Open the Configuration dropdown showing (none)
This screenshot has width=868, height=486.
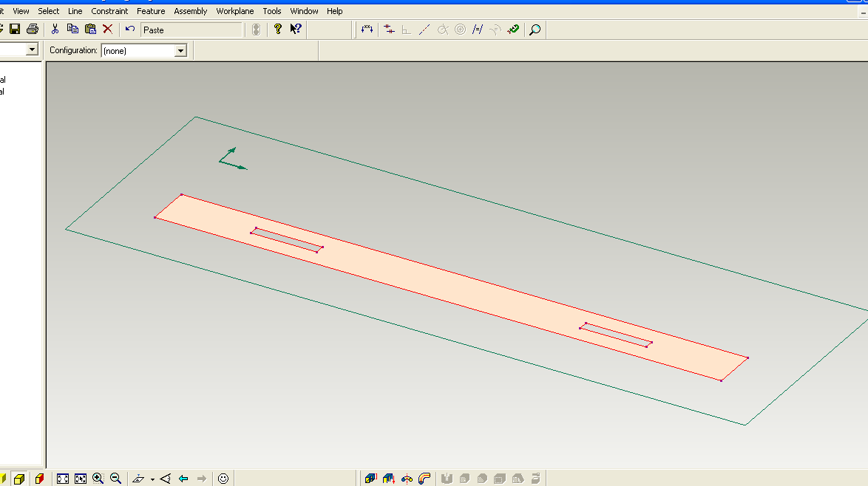click(x=180, y=51)
